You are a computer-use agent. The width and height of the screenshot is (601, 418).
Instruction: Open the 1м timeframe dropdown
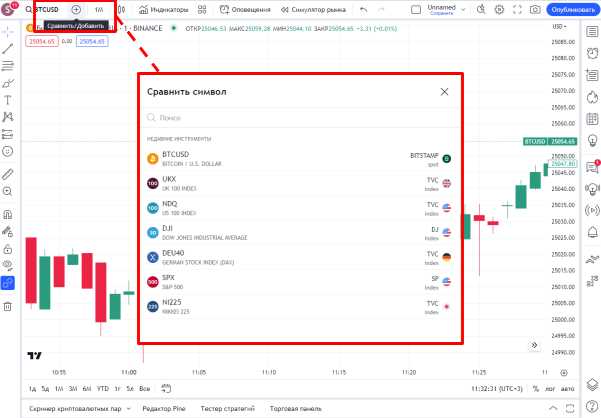[99, 10]
